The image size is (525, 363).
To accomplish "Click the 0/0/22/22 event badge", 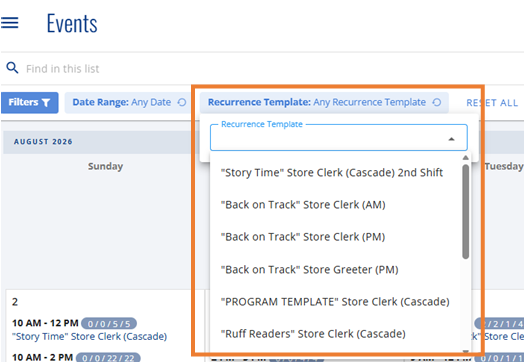I will coord(108,358).
